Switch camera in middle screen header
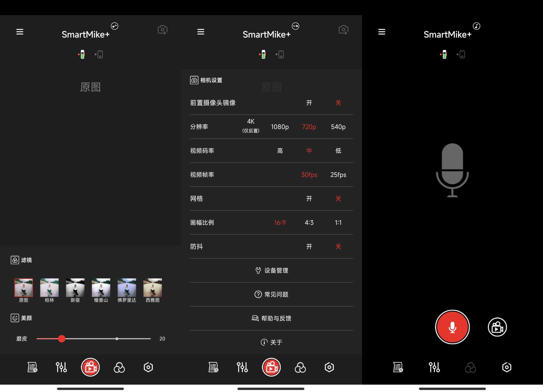543x392 pixels. click(x=343, y=30)
